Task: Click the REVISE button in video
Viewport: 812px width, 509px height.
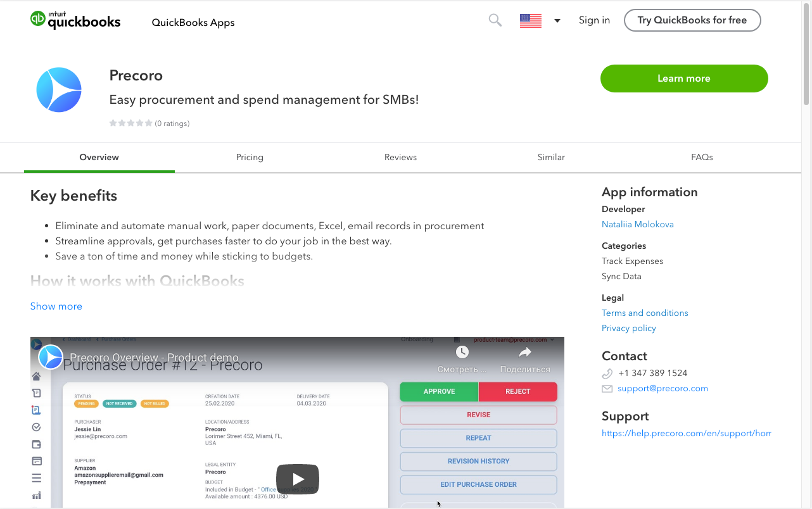Action: 479,415
